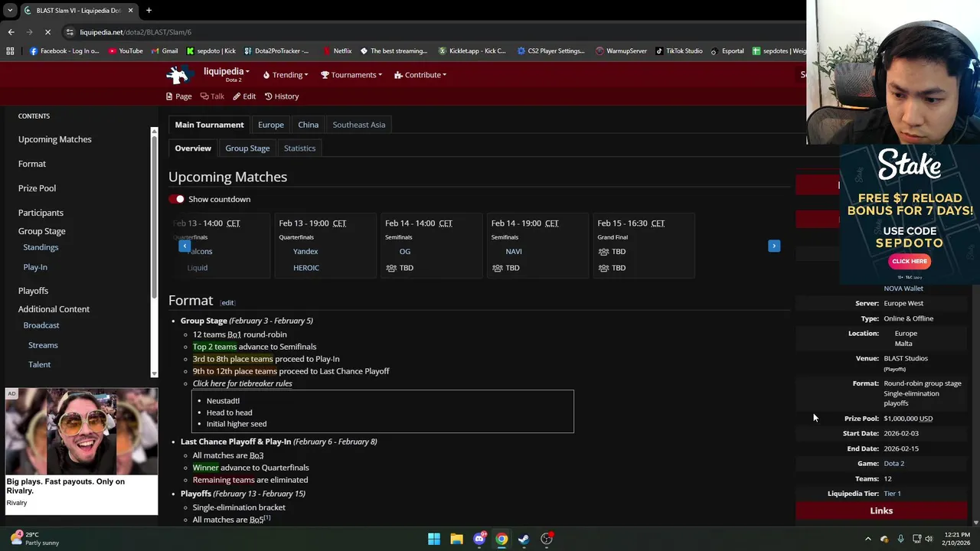The image size is (980, 551).
Task: Jump to Upcoming Matches in contents
Action: 55,139
